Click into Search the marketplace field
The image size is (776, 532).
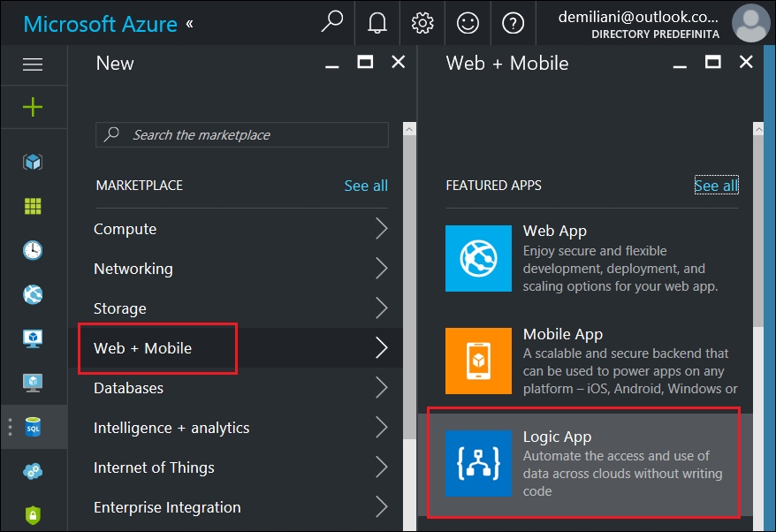[x=242, y=134]
